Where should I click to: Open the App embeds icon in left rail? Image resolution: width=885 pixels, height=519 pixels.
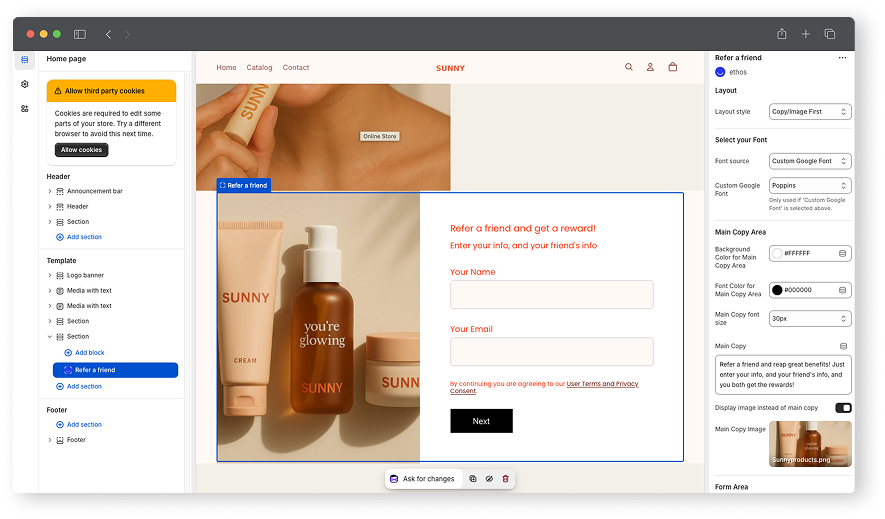pyautogui.click(x=25, y=108)
